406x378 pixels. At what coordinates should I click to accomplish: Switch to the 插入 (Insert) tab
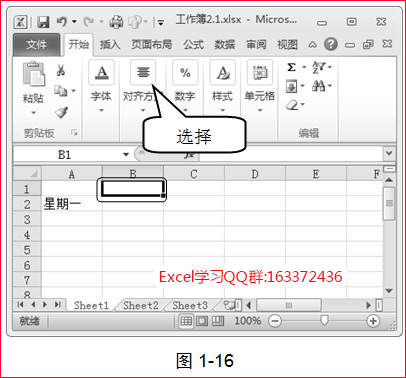(x=110, y=44)
